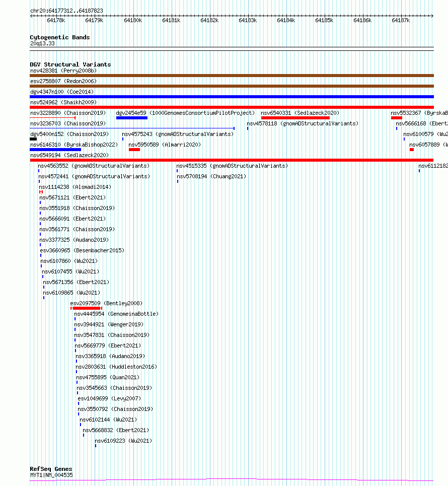Click the 64185k ruler position label
The height and width of the screenshot is (486, 448).
coord(324,20)
